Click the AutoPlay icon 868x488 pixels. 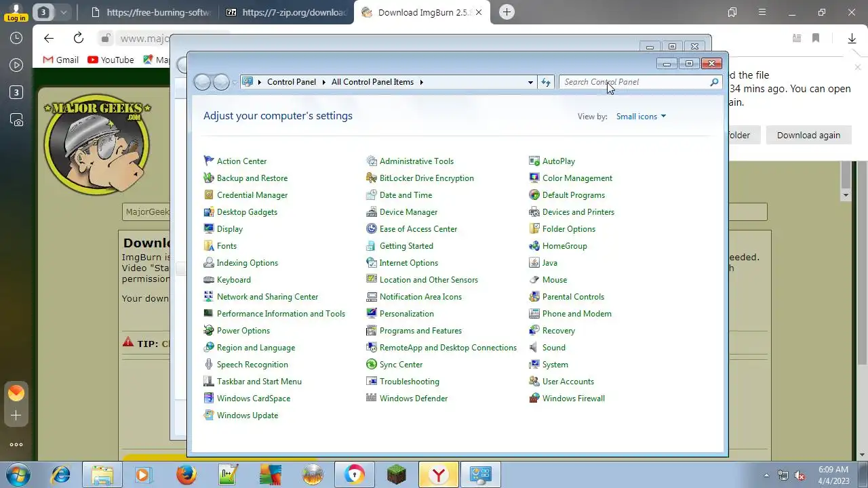[534, 161]
